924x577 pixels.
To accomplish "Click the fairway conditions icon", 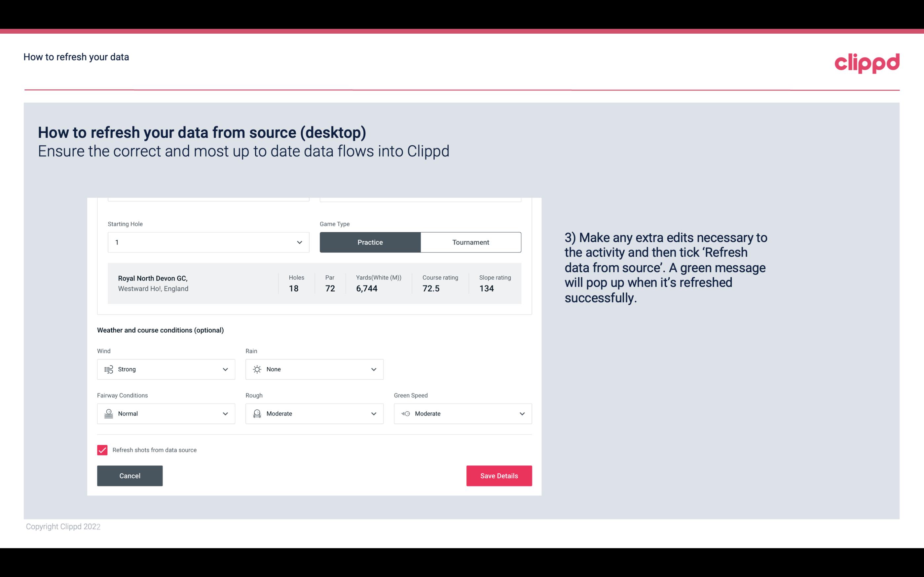I will pyautogui.click(x=108, y=414).
